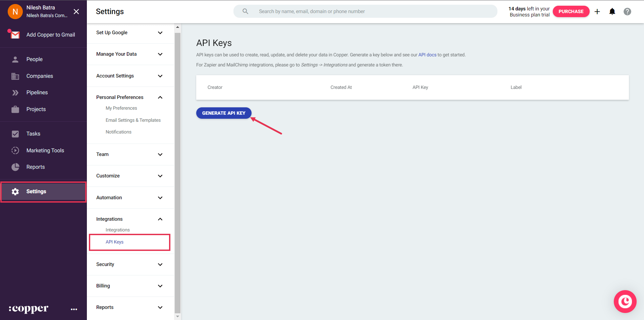644x320 pixels.
Task: Click the Creator column header
Action: [215, 87]
